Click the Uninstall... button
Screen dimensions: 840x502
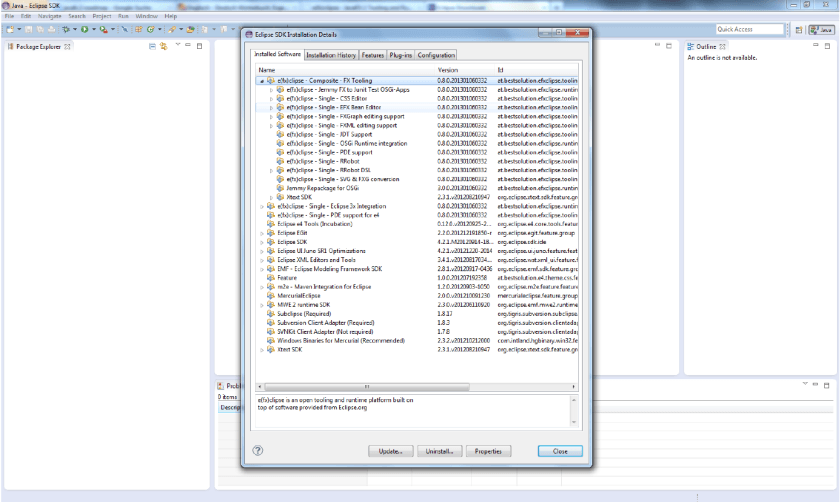click(439, 451)
